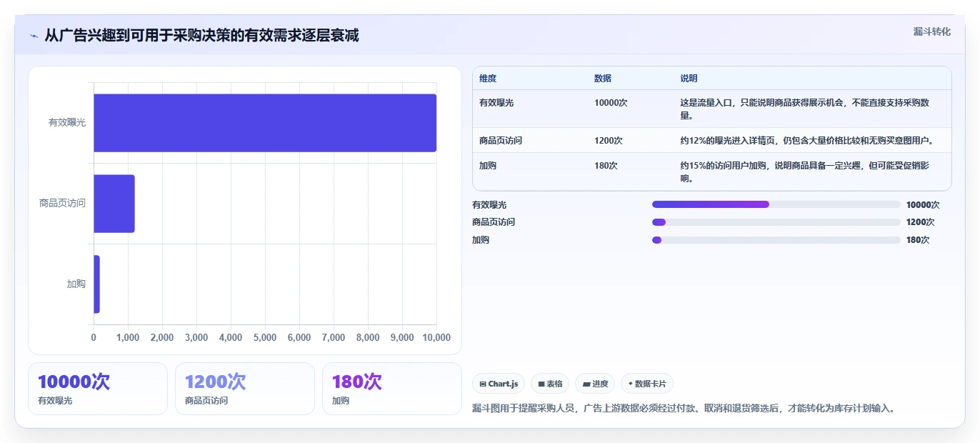This screenshot has height=443, width=980.
Task: Click the 说明 table column header
Action: (689, 79)
